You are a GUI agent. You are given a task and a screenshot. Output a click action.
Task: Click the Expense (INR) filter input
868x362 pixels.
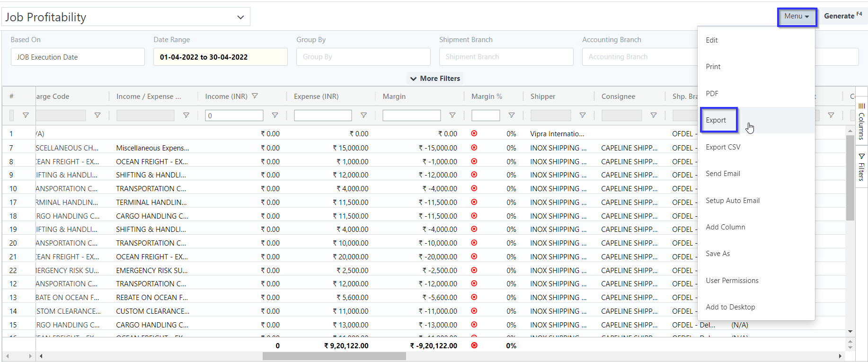tap(323, 115)
